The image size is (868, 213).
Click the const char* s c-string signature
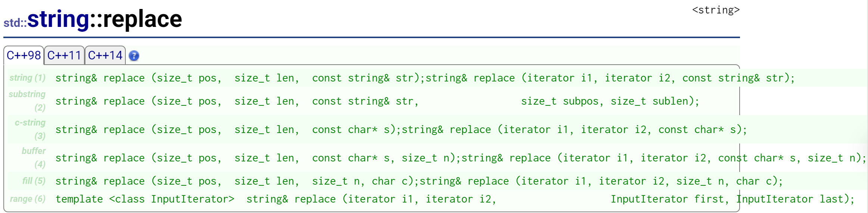pos(401,129)
